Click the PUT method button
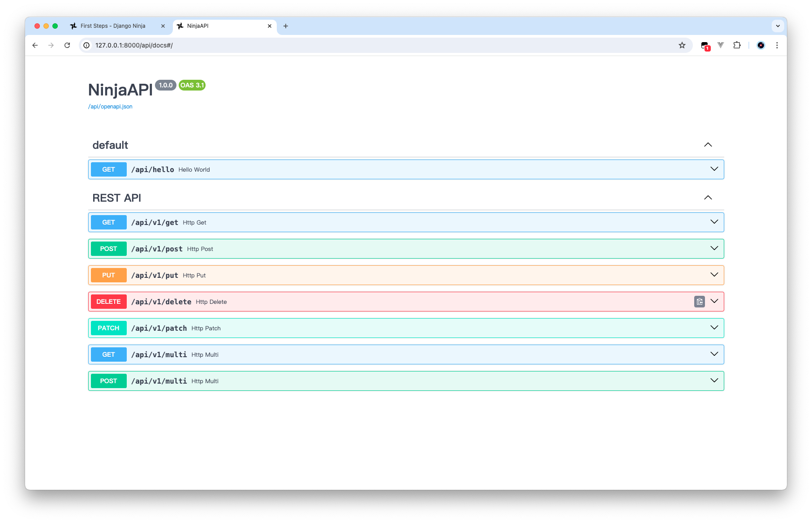This screenshot has width=812, height=523. tap(109, 275)
